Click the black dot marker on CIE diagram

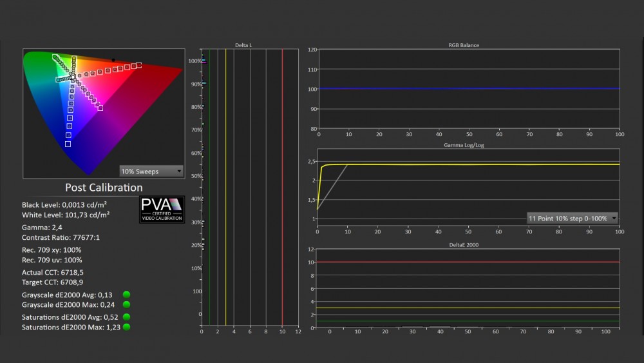113,60
